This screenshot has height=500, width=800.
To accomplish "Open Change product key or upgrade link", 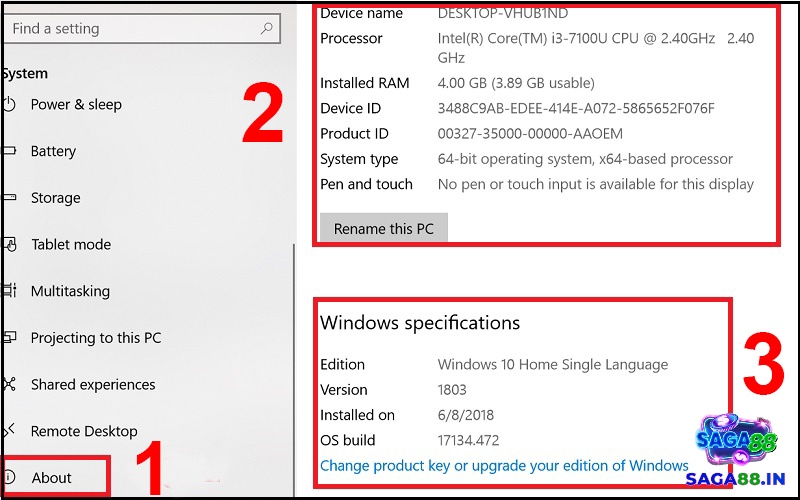I will pyautogui.click(x=504, y=466).
